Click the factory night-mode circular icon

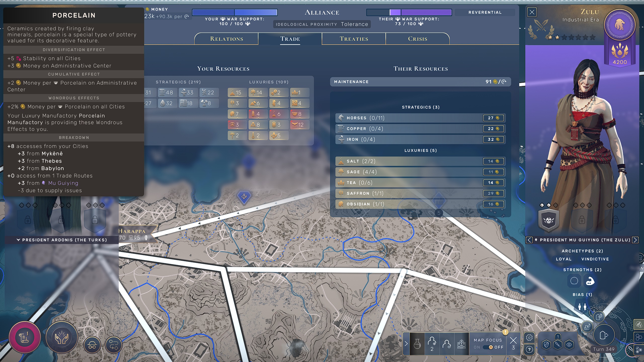coord(587,327)
